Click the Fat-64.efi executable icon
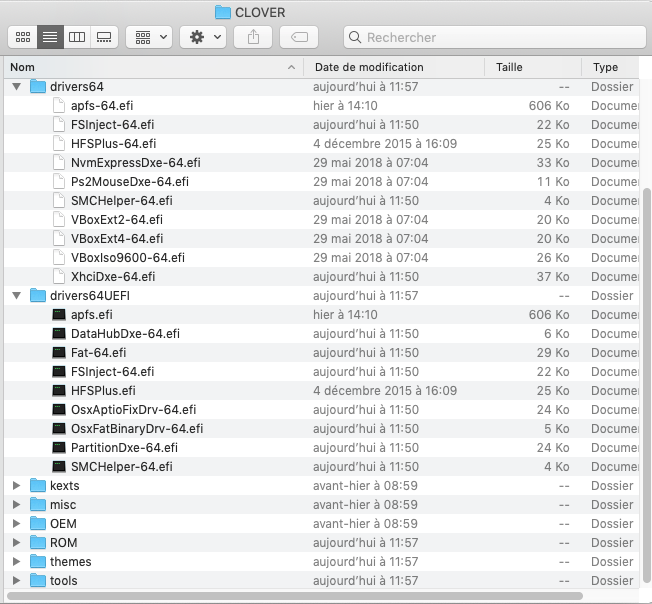 59,353
